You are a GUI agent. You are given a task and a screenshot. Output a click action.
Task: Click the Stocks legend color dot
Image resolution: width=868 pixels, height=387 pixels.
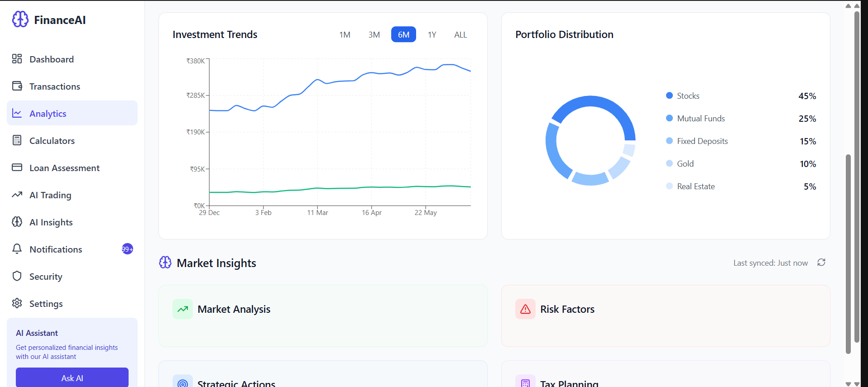[x=669, y=96]
